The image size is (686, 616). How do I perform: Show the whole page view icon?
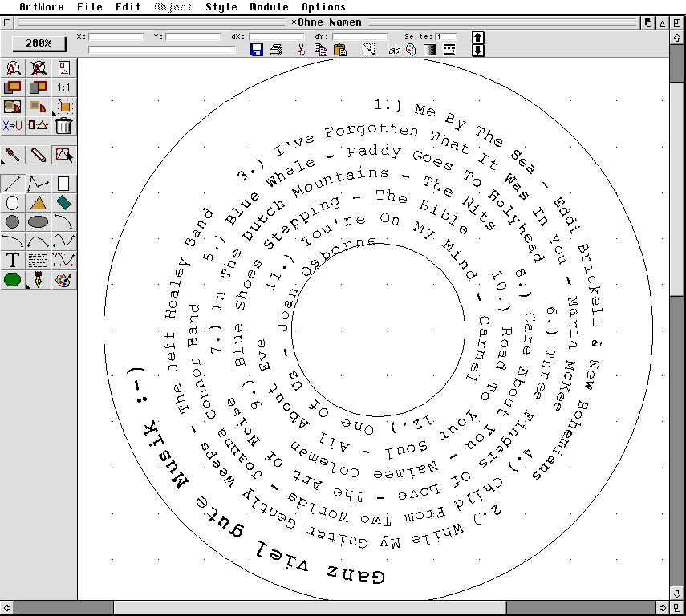click(x=64, y=68)
